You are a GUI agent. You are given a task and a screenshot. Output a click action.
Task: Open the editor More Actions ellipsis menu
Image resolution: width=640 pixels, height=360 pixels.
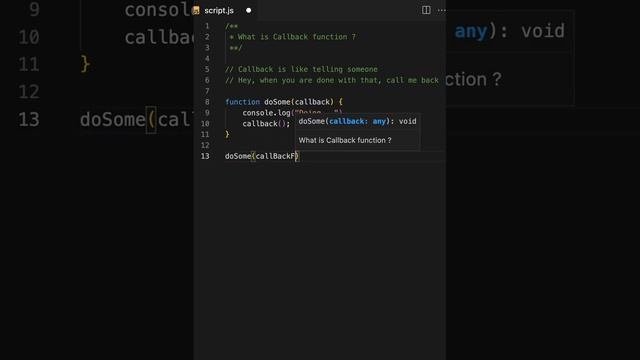coord(442,10)
